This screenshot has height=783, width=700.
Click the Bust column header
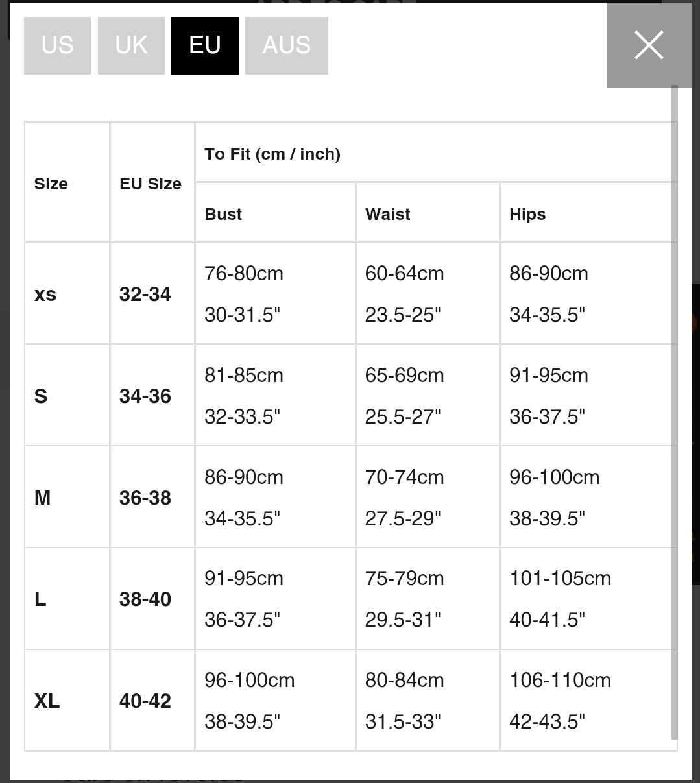223,214
